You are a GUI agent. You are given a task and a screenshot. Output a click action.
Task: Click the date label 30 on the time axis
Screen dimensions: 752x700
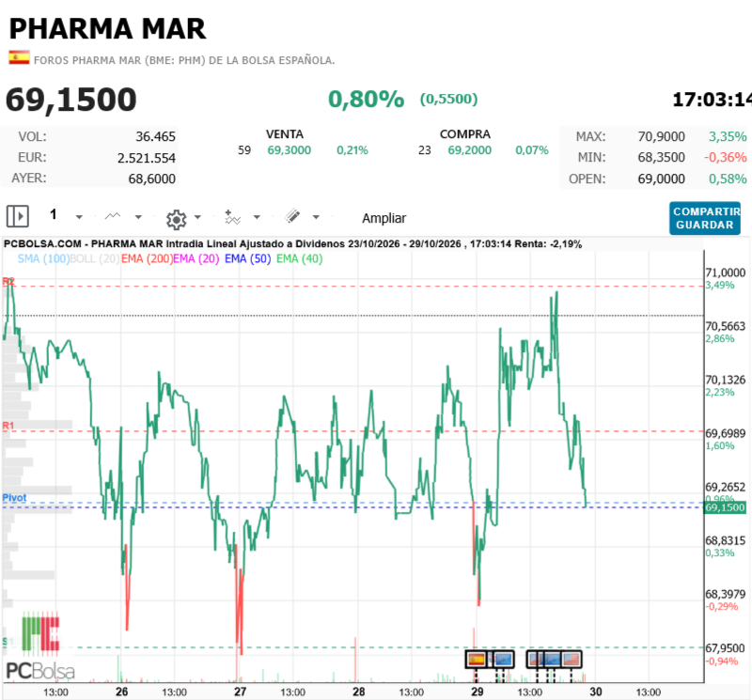click(596, 692)
